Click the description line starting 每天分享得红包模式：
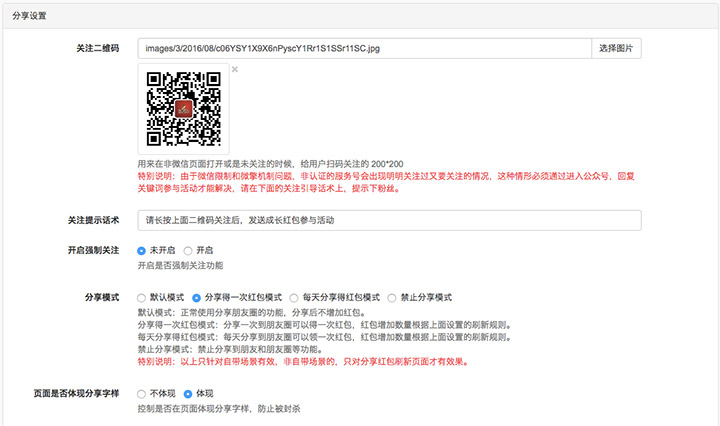720x426 pixels. click(x=325, y=337)
